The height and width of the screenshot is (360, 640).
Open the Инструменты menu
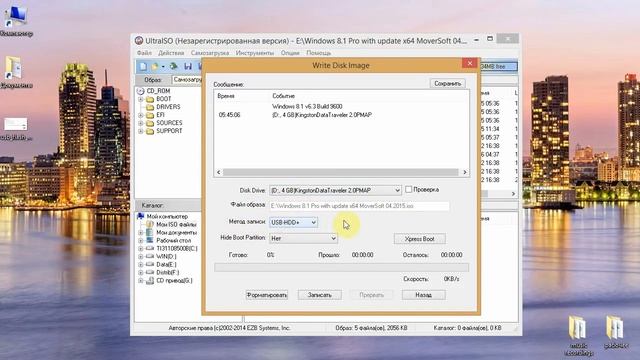click(x=255, y=53)
